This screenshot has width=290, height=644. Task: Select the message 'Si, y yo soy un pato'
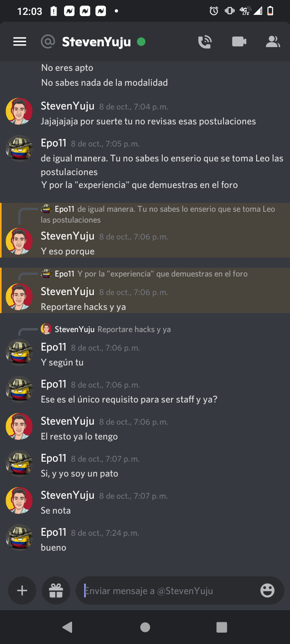pyautogui.click(x=79, y=473)
